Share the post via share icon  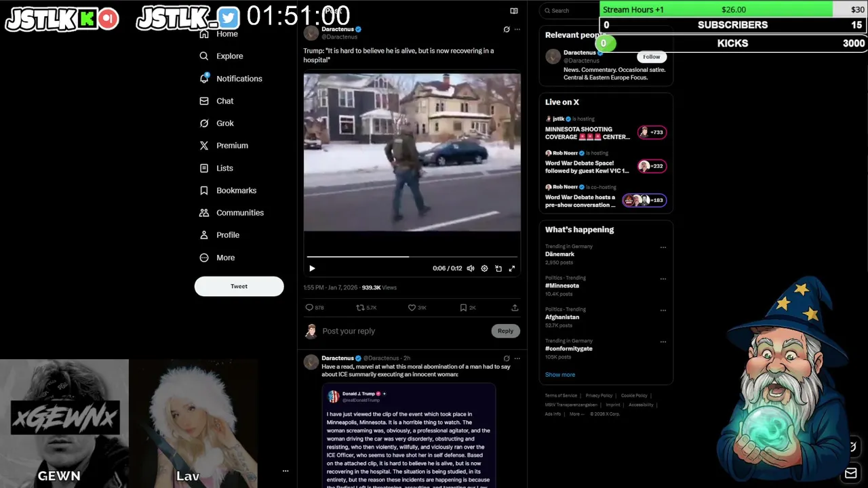pyautogui.click(x=515, y=308)
